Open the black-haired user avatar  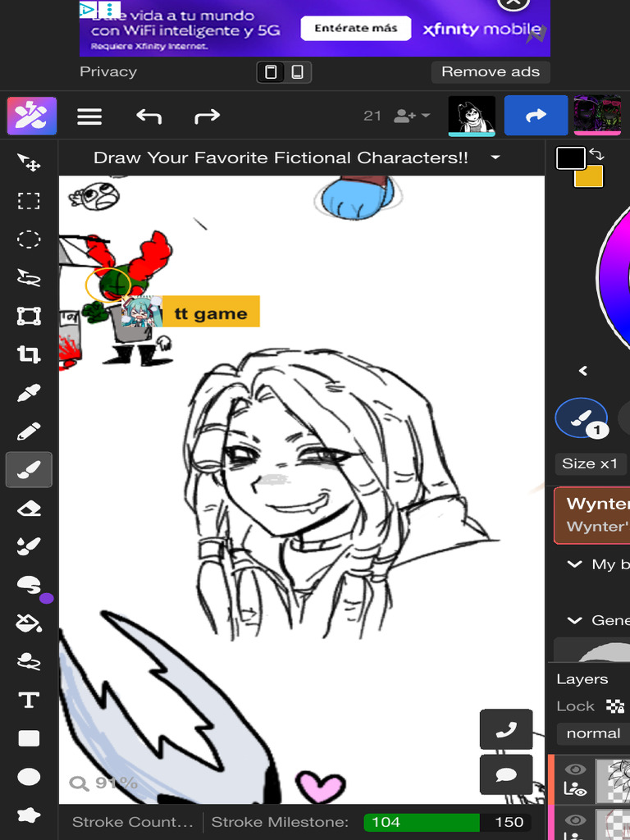472,116
